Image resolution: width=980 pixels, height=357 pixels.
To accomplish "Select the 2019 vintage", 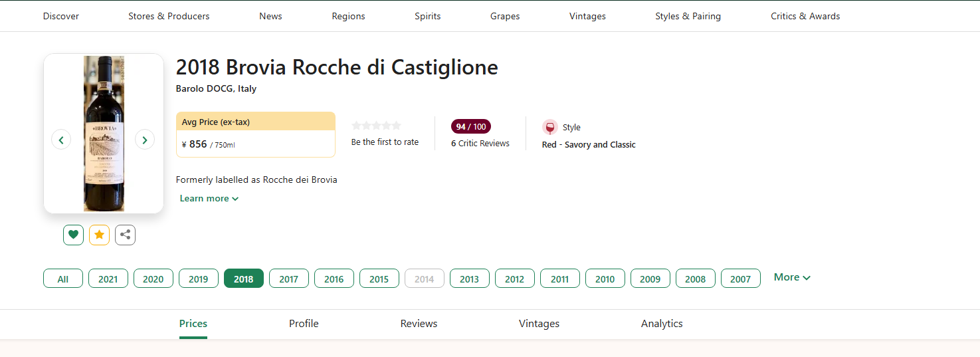I will click(199, 279).
